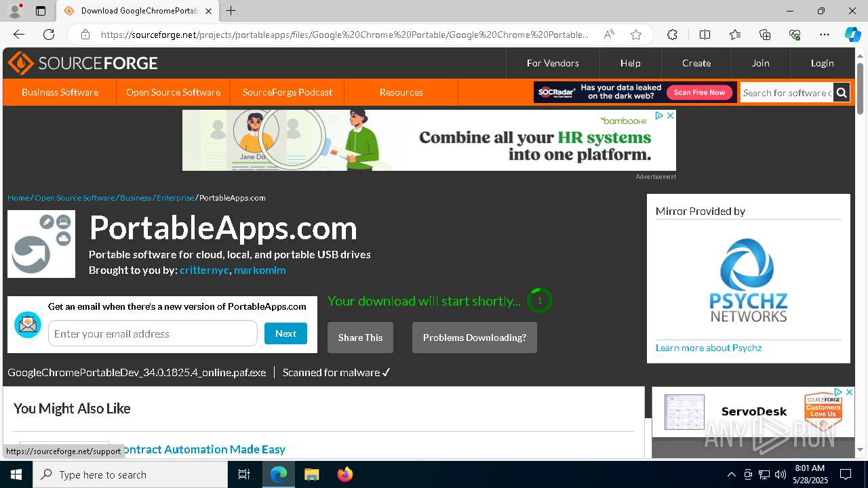Click the taskbar search box

[130, 474]
